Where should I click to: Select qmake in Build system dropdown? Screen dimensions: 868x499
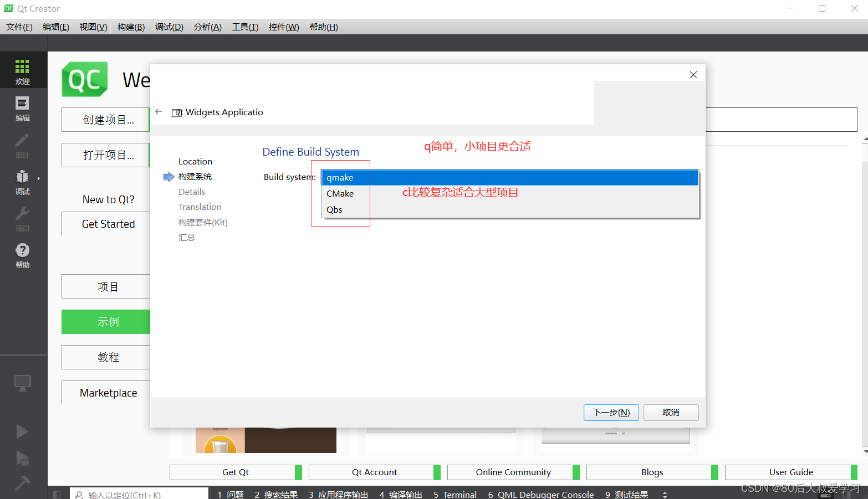coord(510,177)
